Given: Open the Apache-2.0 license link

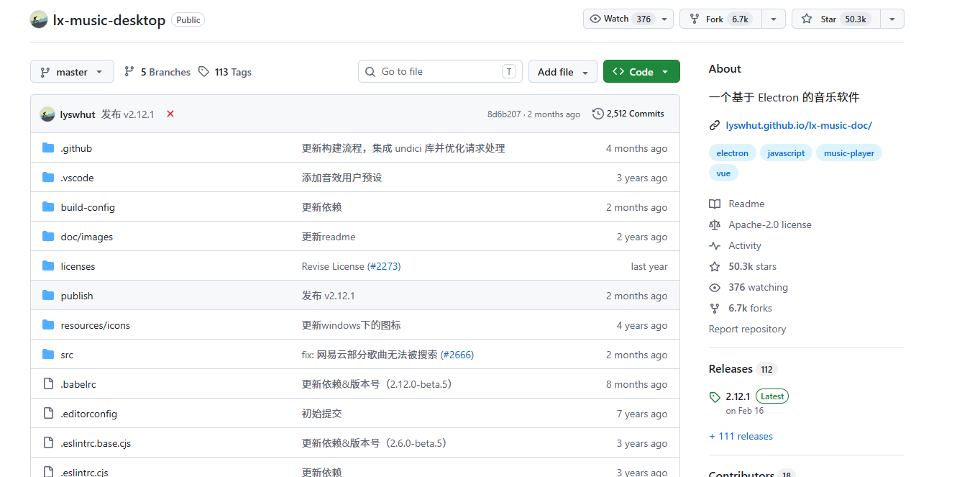Looking at the screenshot, I should tap(769, 224).
